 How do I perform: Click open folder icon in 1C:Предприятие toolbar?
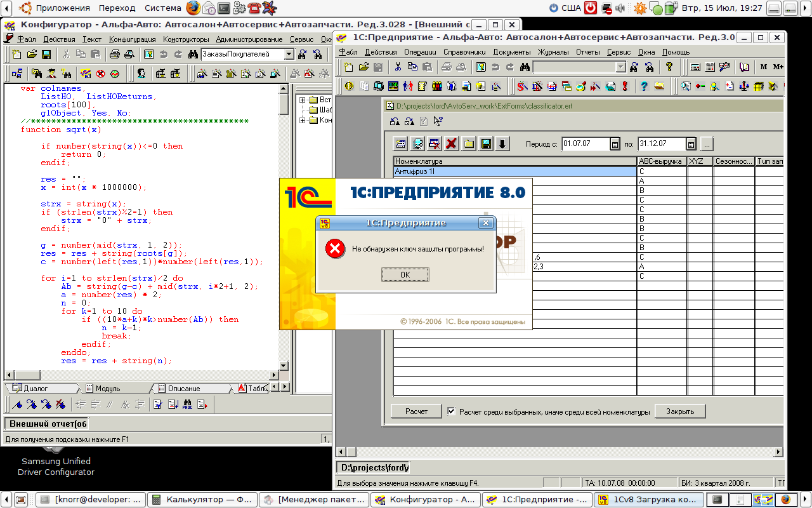(363, 67)
